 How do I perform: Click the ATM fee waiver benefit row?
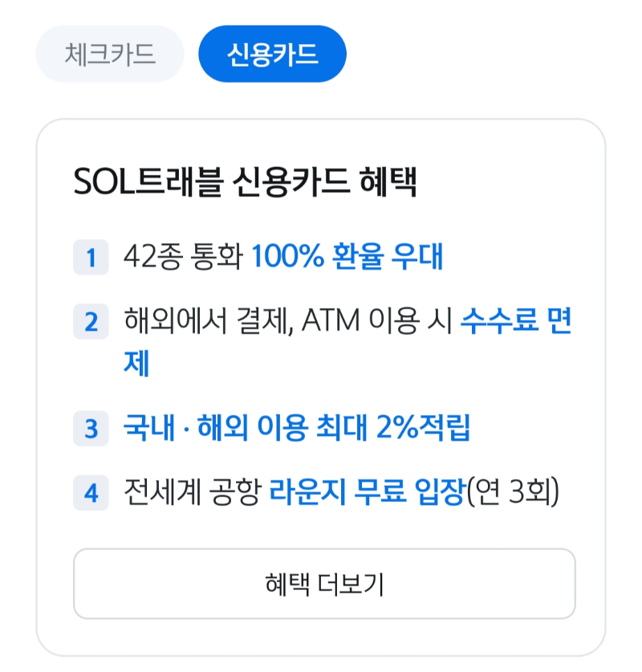(337, 337)
